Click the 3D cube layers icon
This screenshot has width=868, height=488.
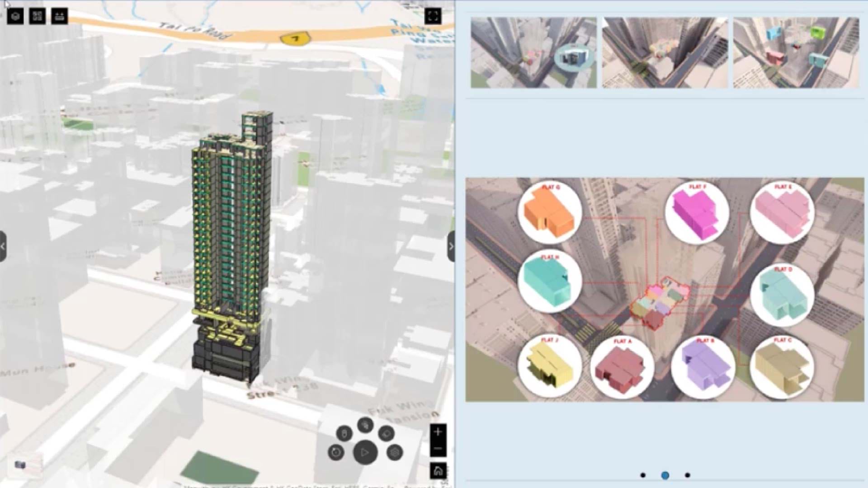[x=15, y=17]
